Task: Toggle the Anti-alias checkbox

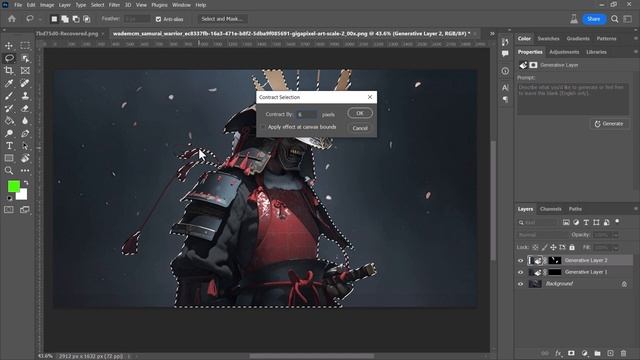Action: (x=158, y=19)
